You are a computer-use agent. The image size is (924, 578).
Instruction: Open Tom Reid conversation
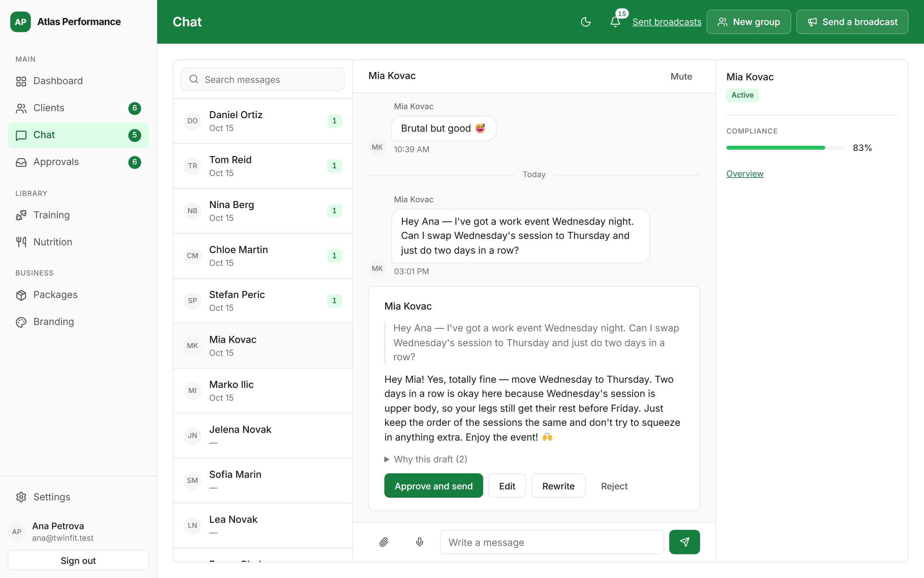263,166
